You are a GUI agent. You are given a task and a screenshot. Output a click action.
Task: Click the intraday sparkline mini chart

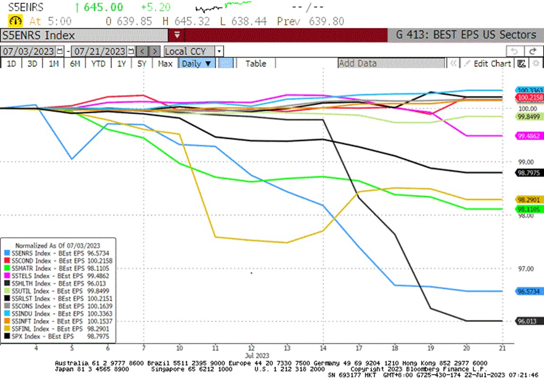pyautogui.click(x=223, y=6)
